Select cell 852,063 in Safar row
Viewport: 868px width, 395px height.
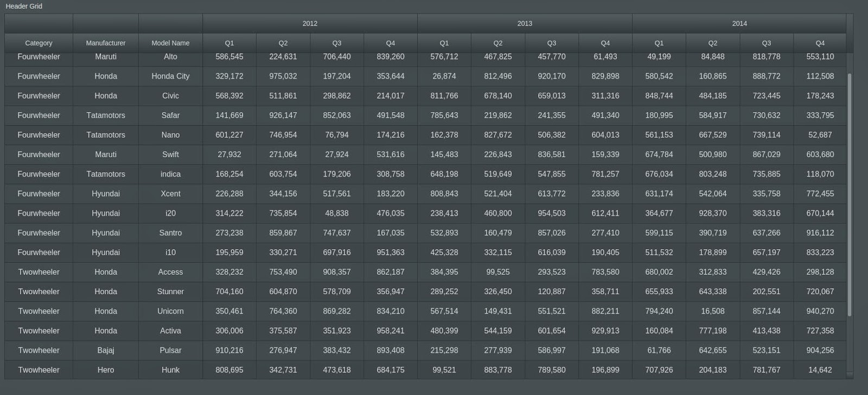pyautogui.click(x=337, y=115)
